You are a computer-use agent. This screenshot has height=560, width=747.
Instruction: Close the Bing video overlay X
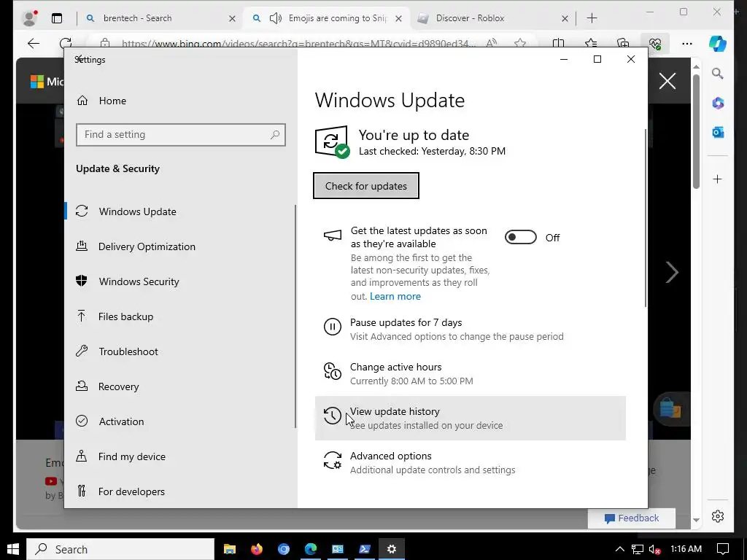667,81
